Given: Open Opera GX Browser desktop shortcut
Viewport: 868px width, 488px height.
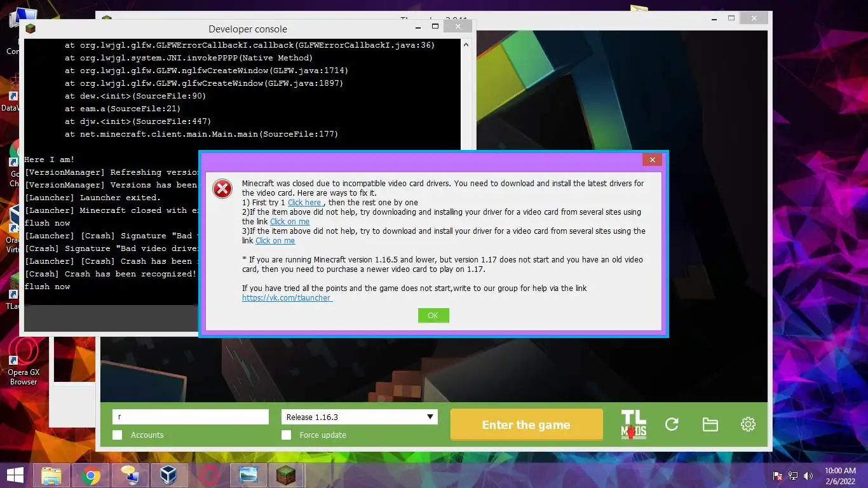Looking at the screenshot, I should pyautogui.click(x=24, y=361).
